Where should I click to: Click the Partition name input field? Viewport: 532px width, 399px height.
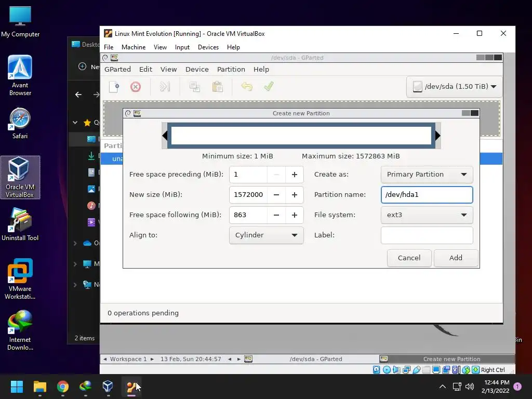pos(427,195)
